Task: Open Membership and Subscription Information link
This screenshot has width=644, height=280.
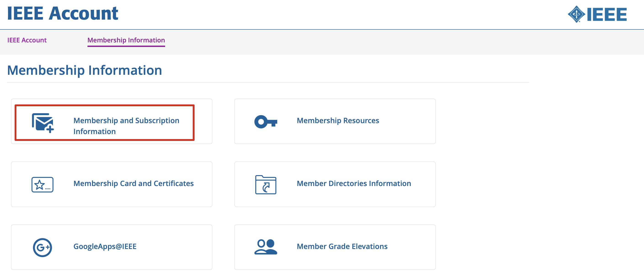Action: 126,126
